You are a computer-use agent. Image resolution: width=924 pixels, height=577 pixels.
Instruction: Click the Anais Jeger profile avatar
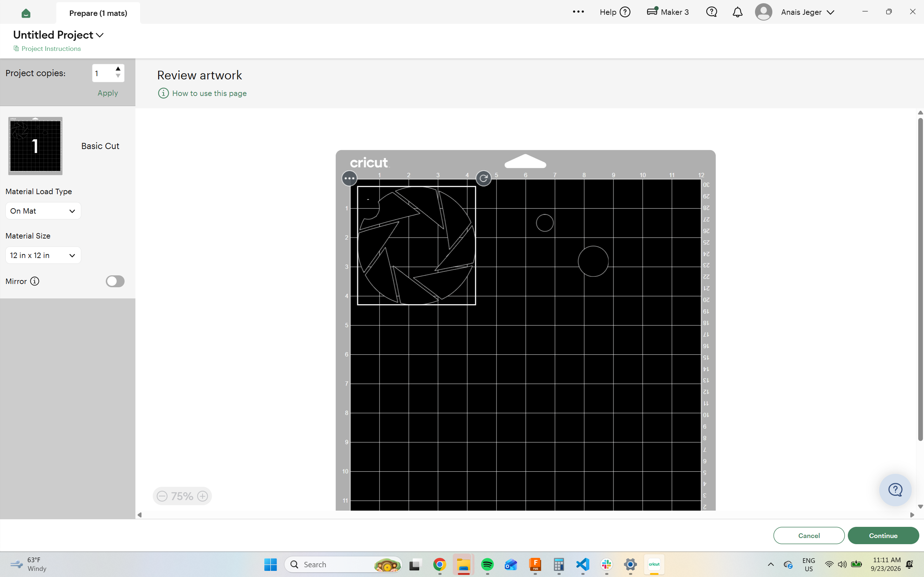pos(764,12)
